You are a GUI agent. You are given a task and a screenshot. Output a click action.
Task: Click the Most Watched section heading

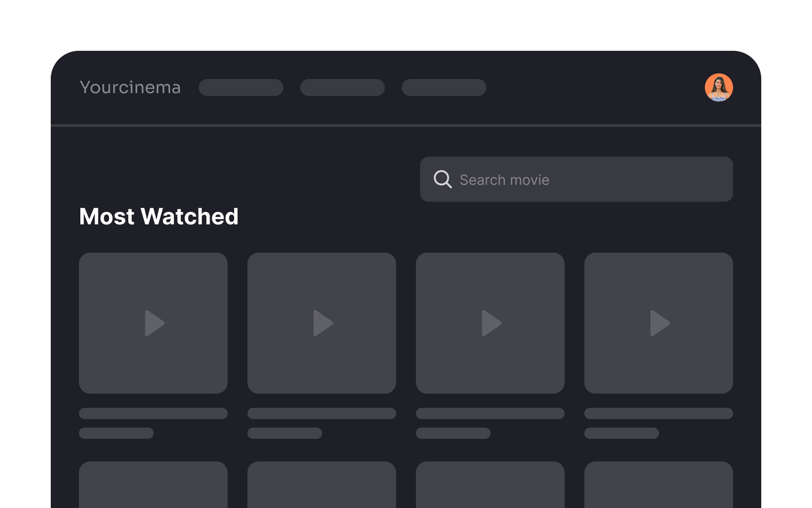[159, 216]
